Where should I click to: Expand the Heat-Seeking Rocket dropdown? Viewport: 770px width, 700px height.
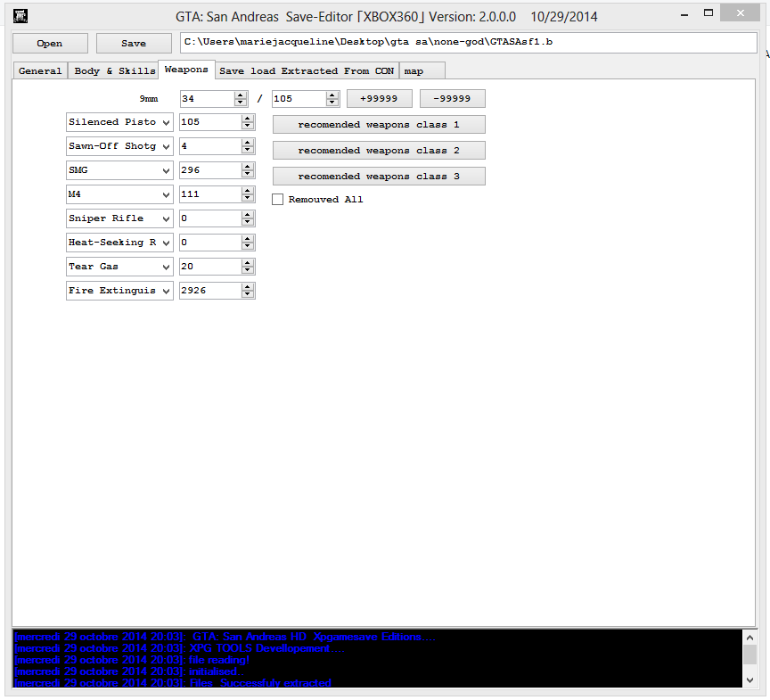pyautogui.click(x=166, y=243)
